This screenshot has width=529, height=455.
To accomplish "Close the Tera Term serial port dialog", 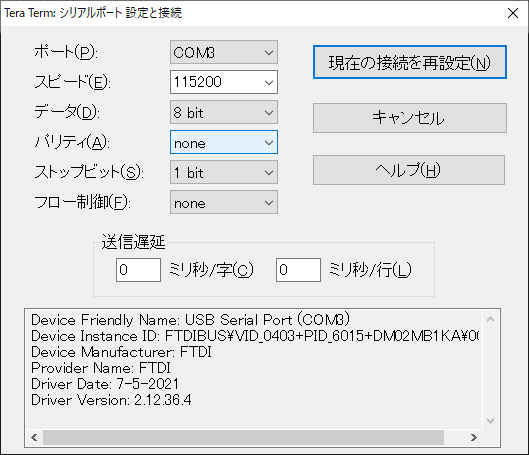I will click(x=513, y=13).
